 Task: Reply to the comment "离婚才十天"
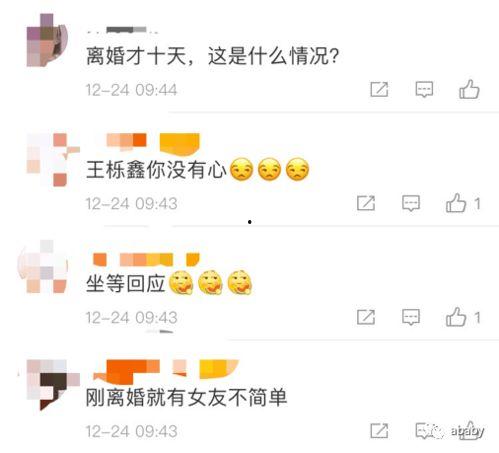tap(424, 89)
